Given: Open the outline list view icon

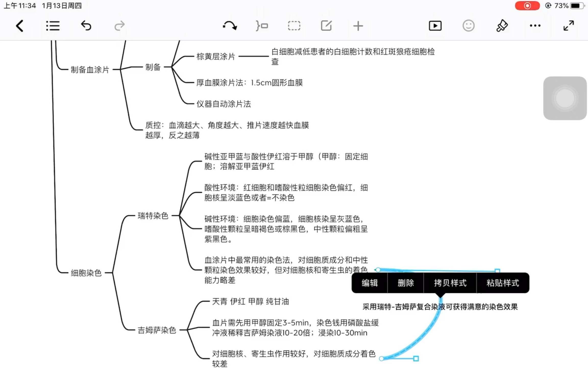Looking at the screenshot, I should click(53, 26).
